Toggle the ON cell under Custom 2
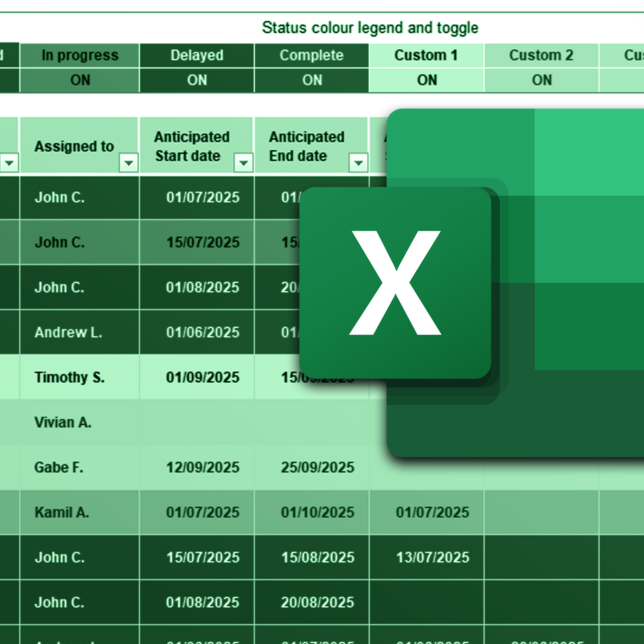This screenshot has height=644, width=644. (542, 80)
